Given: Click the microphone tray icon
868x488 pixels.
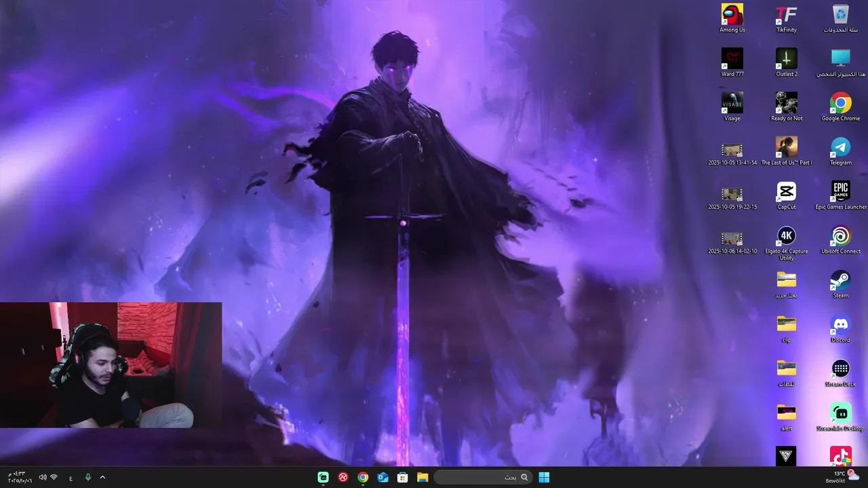Looking at the screenshot, I should click(87, 477).
